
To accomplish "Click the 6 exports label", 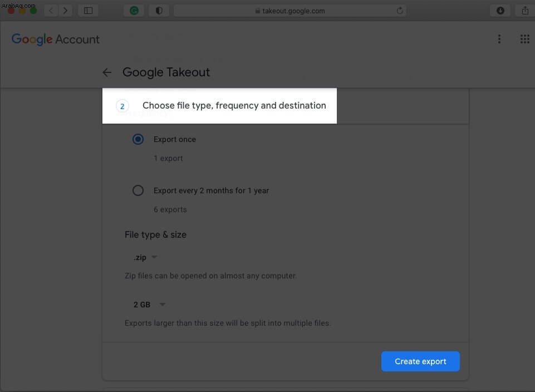I will click(x=170, y=209).
